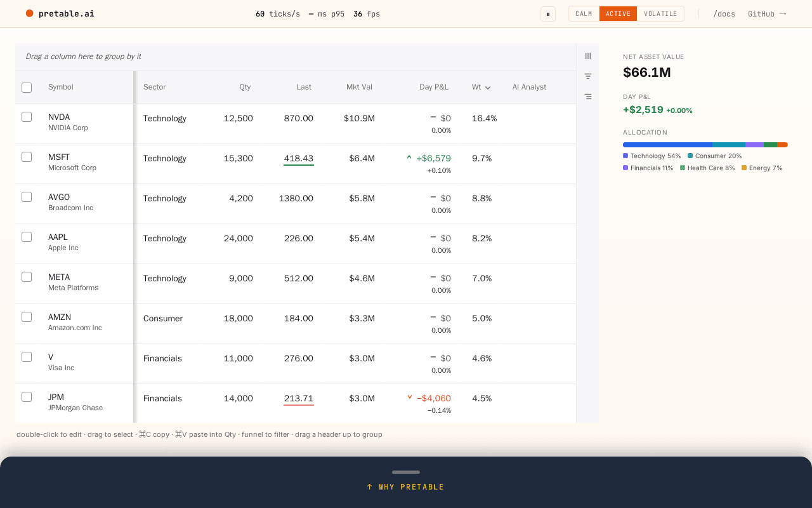Screen dimensions: 812x508
Task: Select the MSFT Last price 418.43
Action: coord(299,159)
